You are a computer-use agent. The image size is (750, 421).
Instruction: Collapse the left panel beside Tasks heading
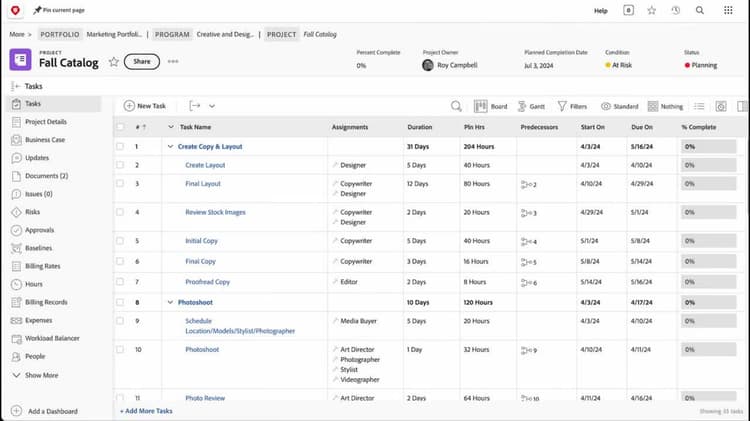tap(16, 86)
